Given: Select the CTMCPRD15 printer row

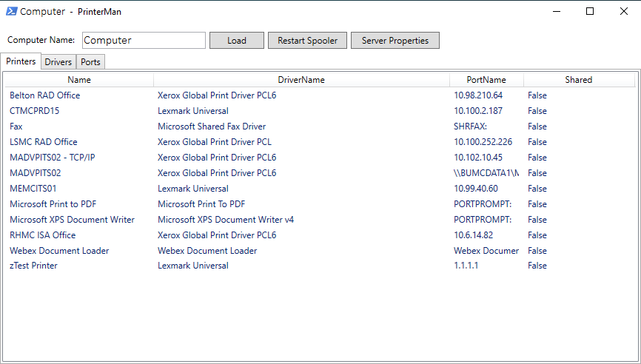Looking at the screenshot, I should click(x=320, y=111).
